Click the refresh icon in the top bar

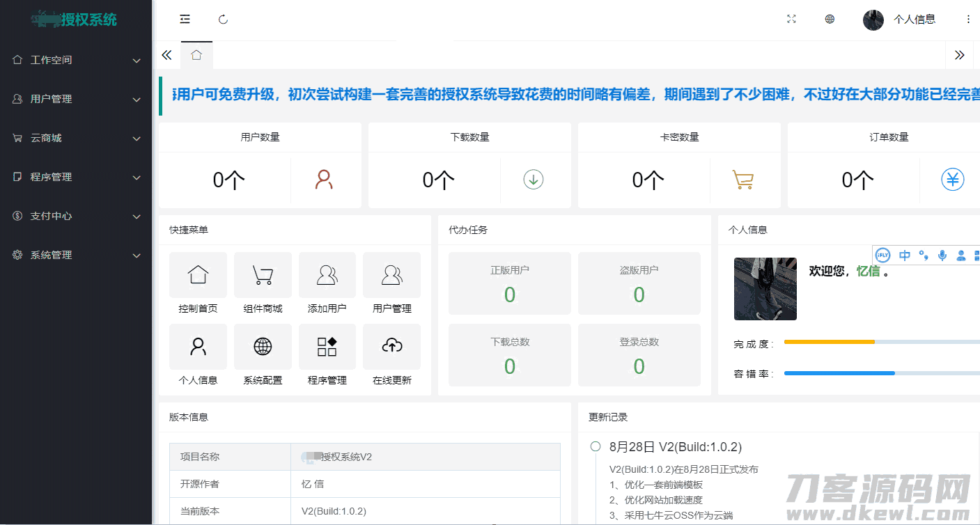(x=223, y=19)
